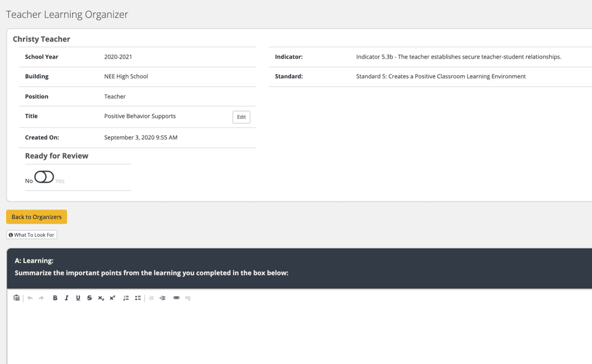Viewport: 592px width, 364px height.
Task: Increase indent in the editor
Action: coord(163,298)
